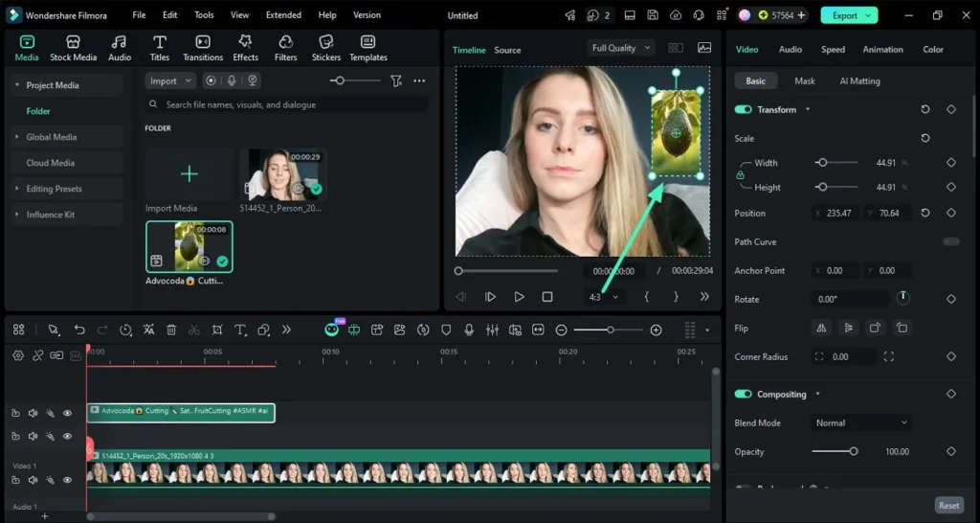
Task: Add a marker with the shield icon
Action: tap(446, 330)
